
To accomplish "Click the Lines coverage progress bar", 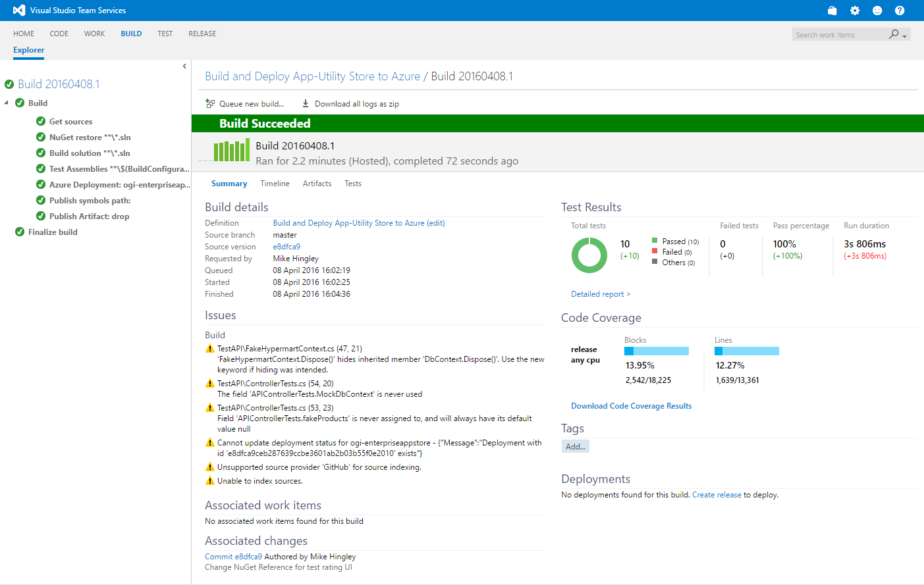I will (x=747, y=351).
